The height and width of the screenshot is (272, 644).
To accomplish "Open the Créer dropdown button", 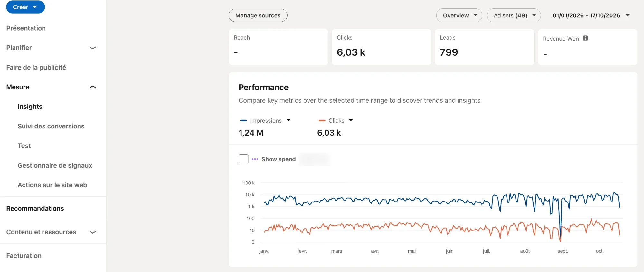I will [x=25, y=7].
